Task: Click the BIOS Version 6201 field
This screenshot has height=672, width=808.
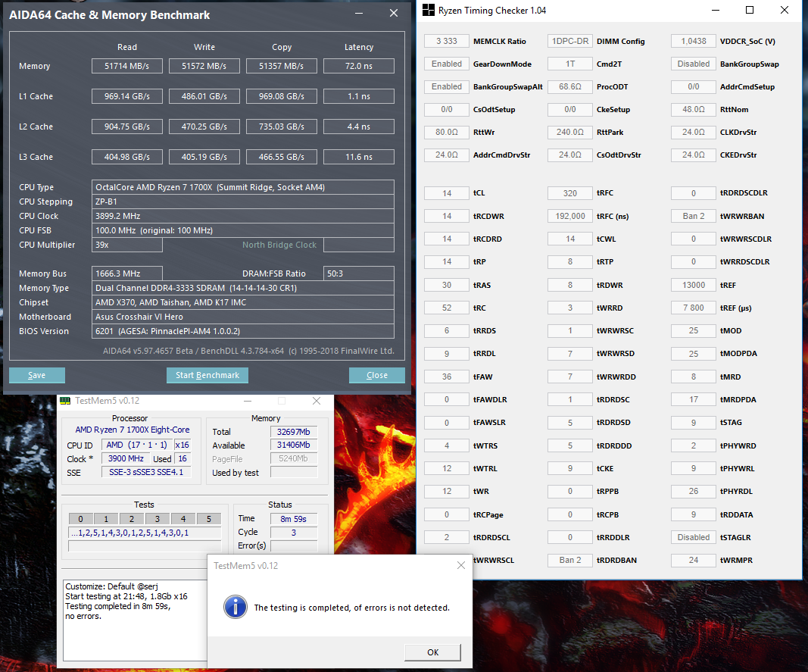Action: pyautogui.click(x=243, y=331)
